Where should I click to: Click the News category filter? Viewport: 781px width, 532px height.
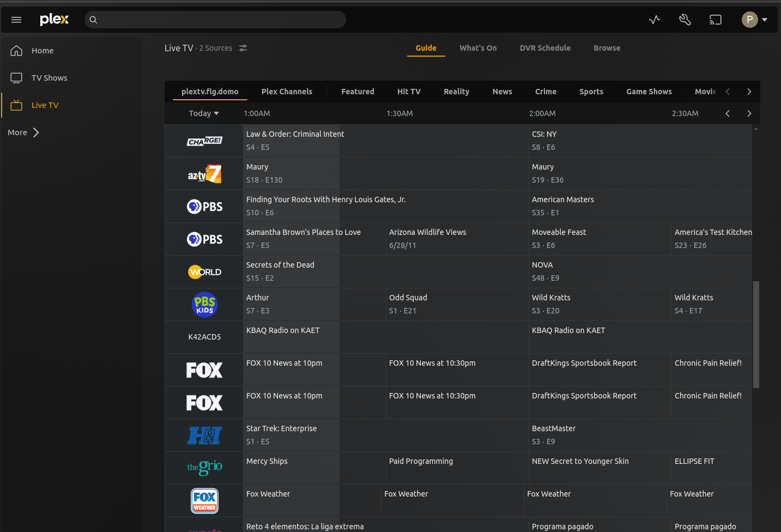point(502,92)
